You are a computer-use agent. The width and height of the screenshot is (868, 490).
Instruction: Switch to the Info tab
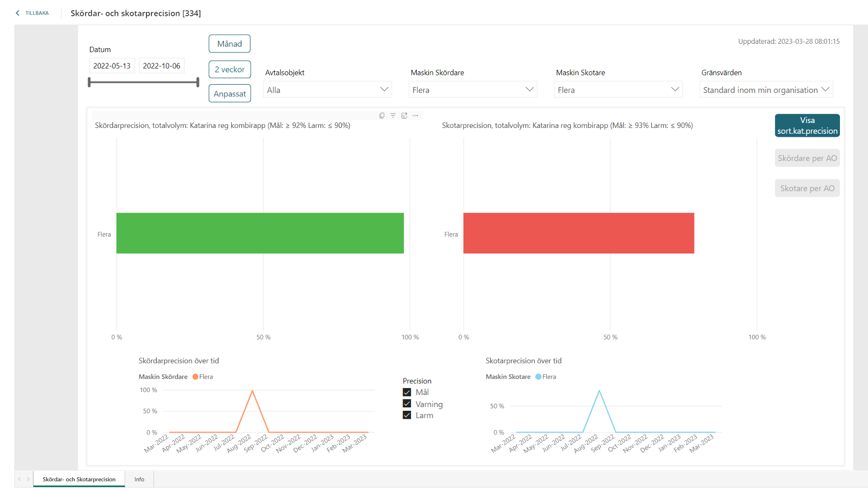(139, 479)
